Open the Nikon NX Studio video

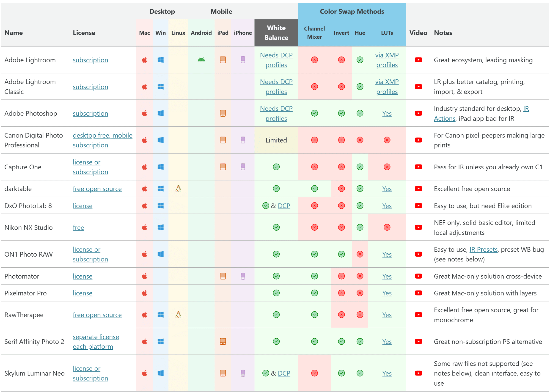click(418, 227)
